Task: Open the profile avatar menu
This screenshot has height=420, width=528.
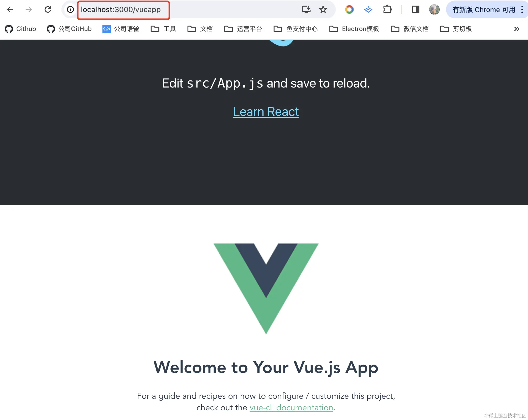Action: pos(434,10)
